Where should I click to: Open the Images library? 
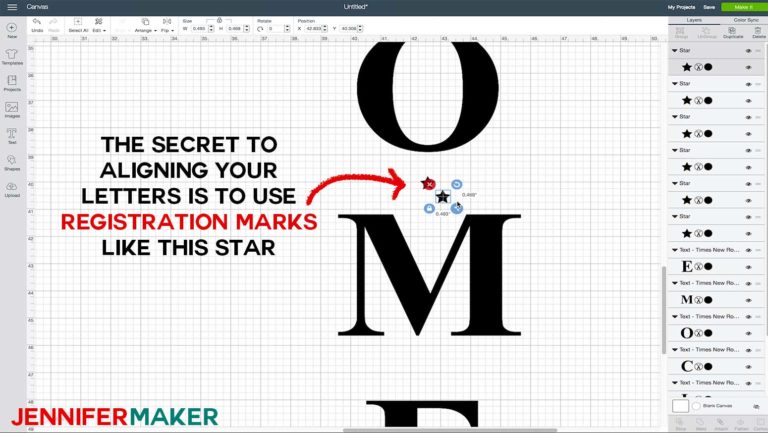click(x=12, y=107)
